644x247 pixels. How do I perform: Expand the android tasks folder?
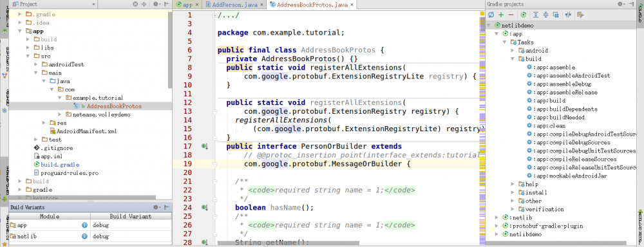[513, 50]
